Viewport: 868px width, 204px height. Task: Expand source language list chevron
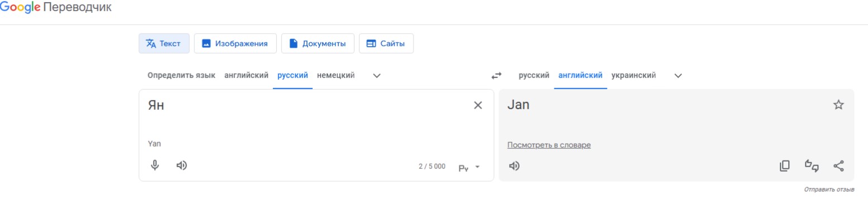pyautogui.click(x=377, y=76)
